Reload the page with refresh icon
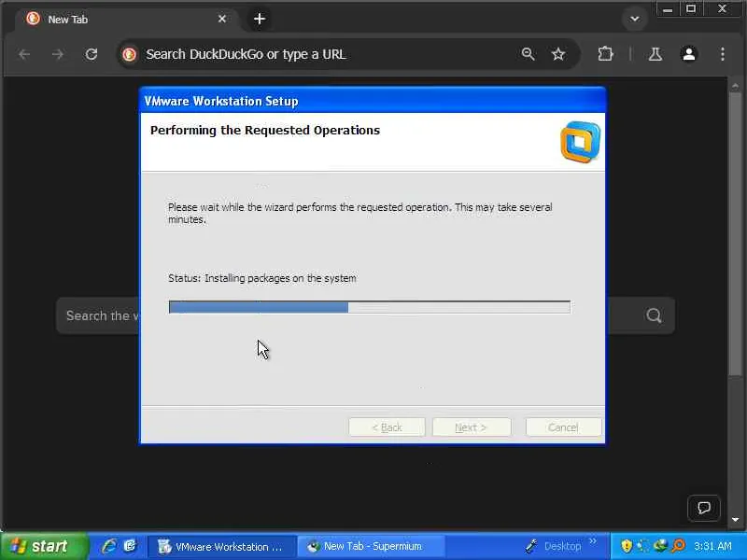The image size is (747, 560). tap(92, 54)
